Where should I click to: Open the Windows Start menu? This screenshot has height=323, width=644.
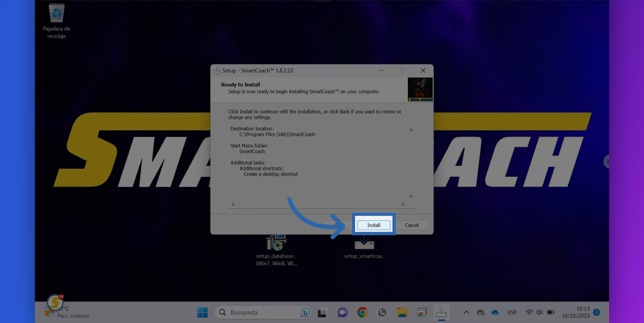pyautogui.click(x=202, y=312)
